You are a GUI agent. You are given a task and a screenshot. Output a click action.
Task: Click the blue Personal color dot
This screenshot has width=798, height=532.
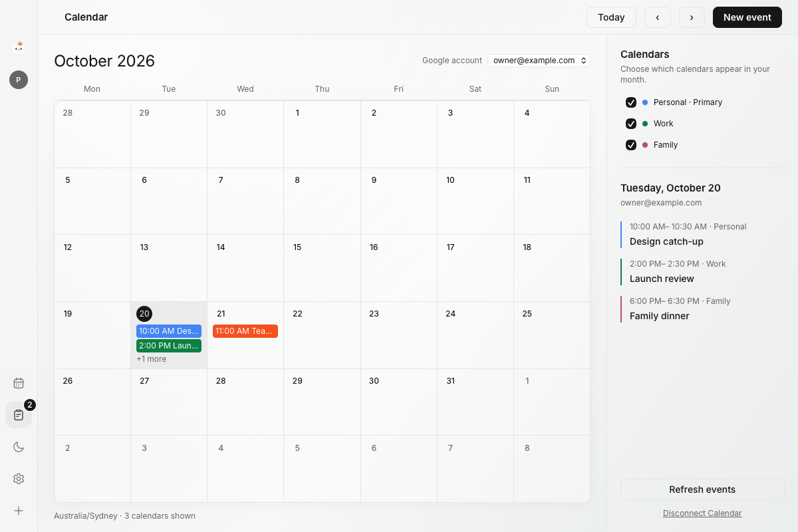[645, 102]
